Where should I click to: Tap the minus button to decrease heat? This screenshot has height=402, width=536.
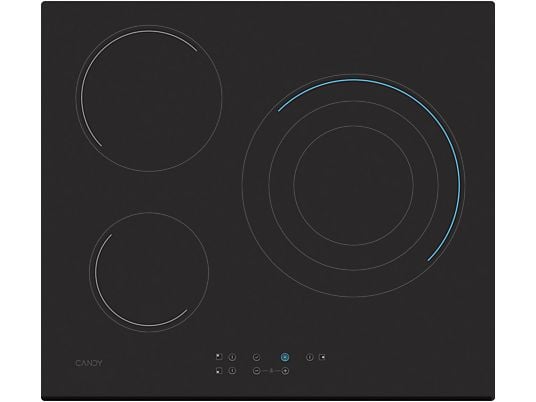coord(256,371)
